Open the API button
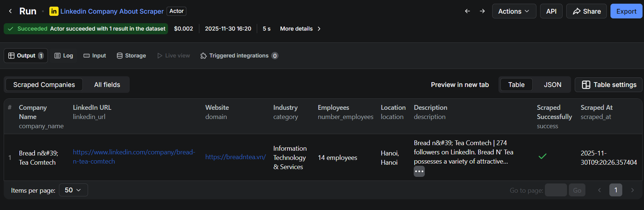Viewport: 644px width, 210px height. tap(551, 11)
